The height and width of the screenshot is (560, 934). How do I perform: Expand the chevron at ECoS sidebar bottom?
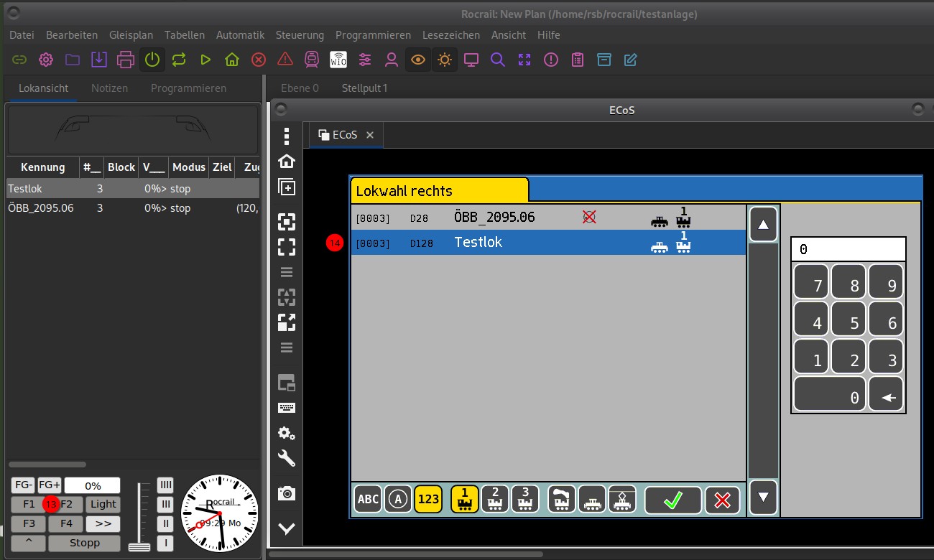(287, 528)
